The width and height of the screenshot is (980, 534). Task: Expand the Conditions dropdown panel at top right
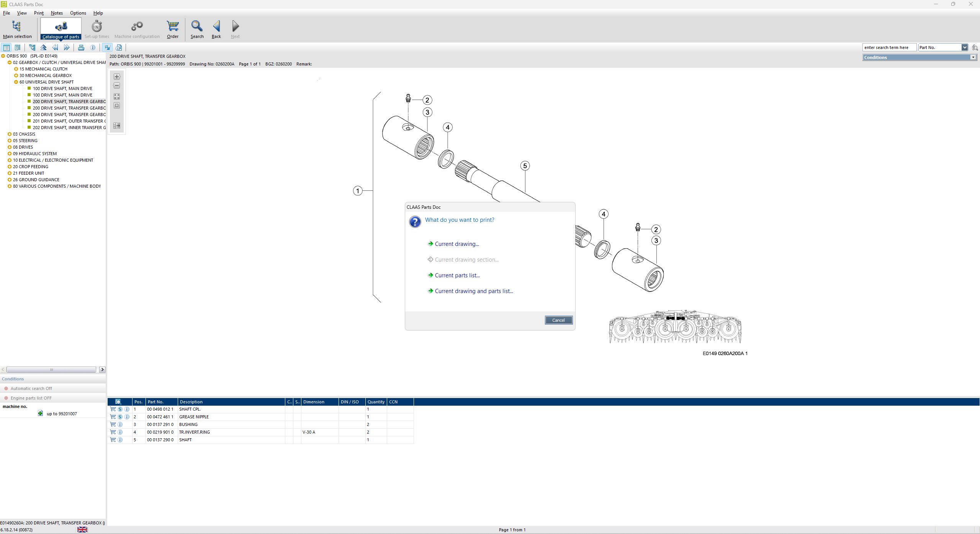pyautogui.click(x=973, y=57)
